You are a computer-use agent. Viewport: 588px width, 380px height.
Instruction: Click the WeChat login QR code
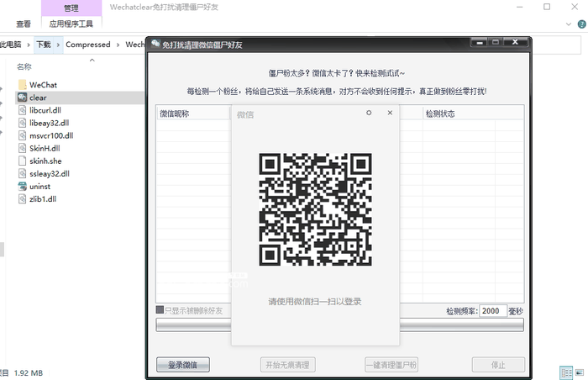pos(315,209)
